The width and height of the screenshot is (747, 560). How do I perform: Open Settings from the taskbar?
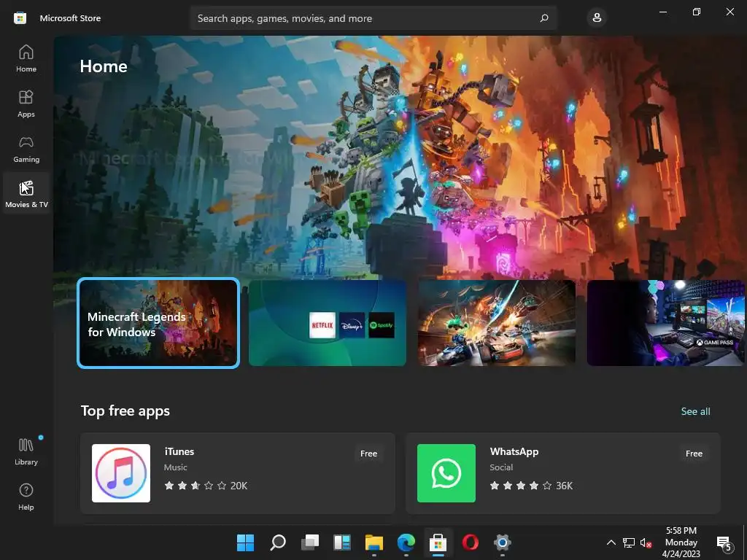point(502,542)
